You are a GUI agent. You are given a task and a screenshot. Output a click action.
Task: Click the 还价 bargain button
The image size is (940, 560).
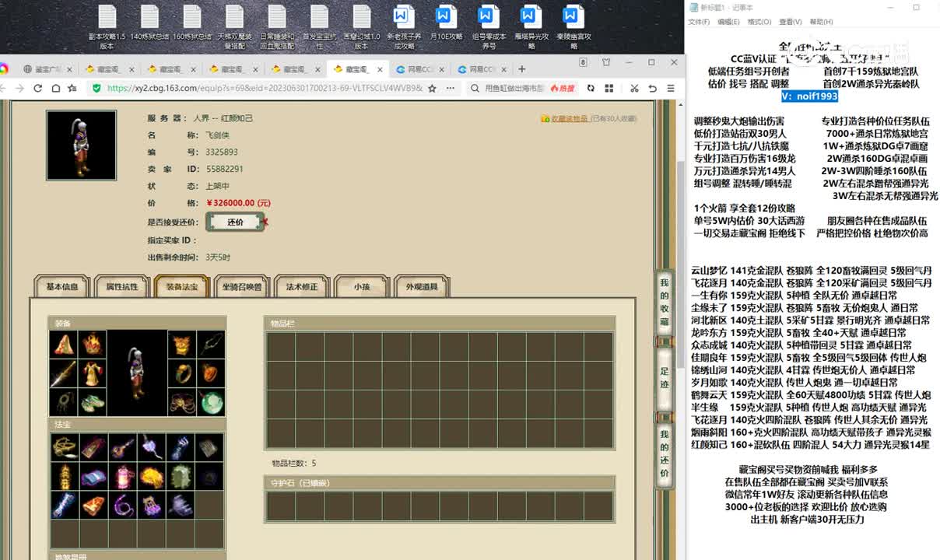235,222
